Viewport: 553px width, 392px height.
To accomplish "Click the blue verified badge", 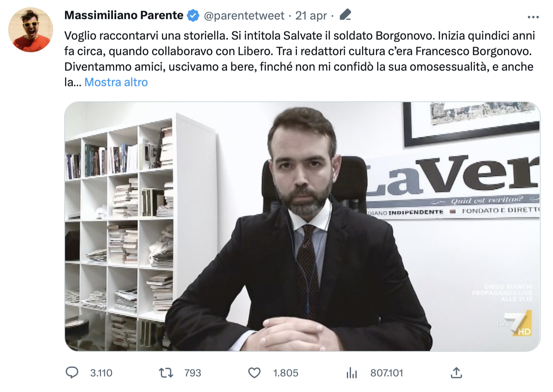I will point(193,16).
